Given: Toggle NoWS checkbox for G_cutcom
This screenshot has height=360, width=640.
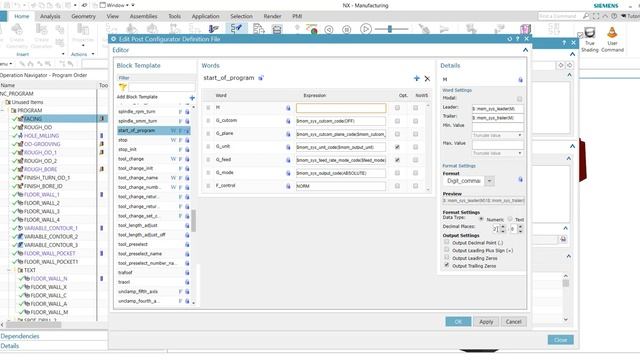Looking at the screenshot, I should click(x=416, y=121).
